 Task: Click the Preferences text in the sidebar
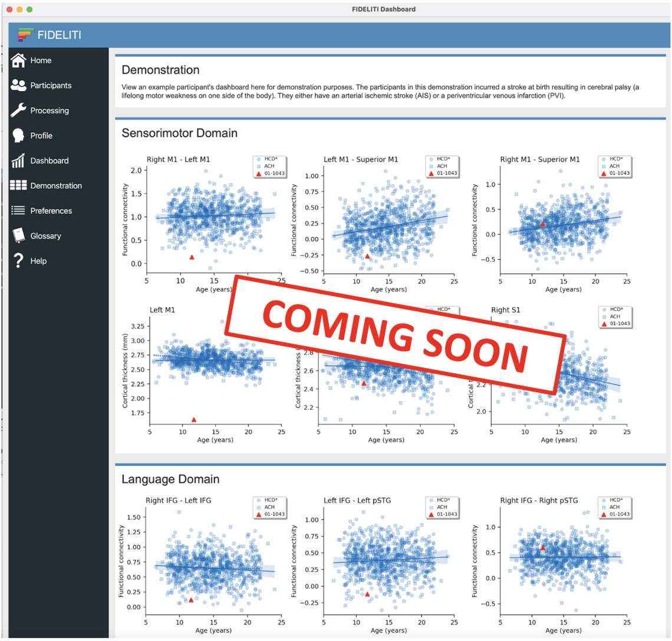click(51, 211)
